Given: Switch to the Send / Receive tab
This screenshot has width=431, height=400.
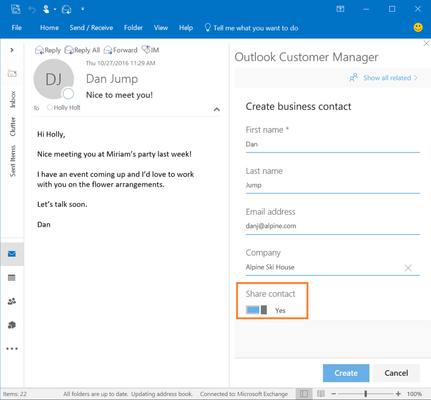Looking at the screenshot, I should point(91,28).
